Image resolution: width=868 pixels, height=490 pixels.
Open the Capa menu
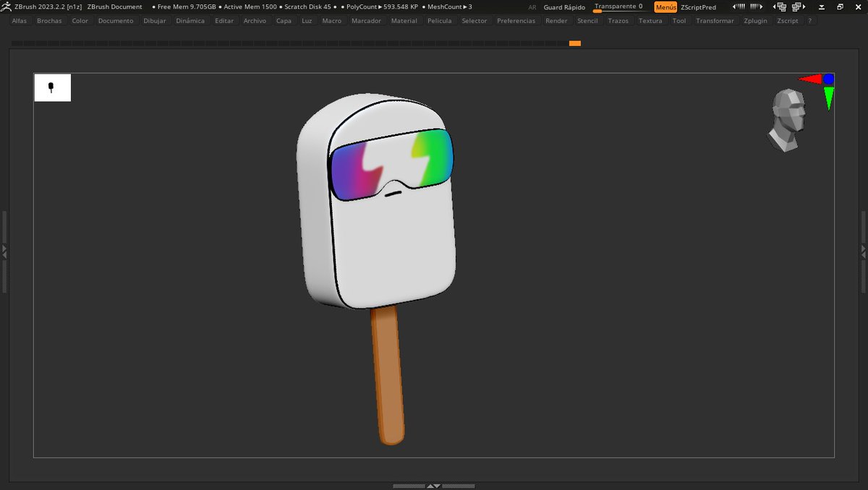tap(284, 21)
